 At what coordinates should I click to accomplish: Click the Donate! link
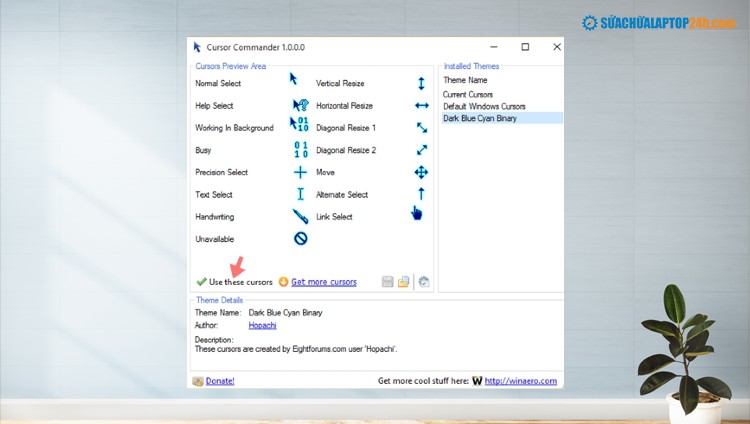(220, 381)
